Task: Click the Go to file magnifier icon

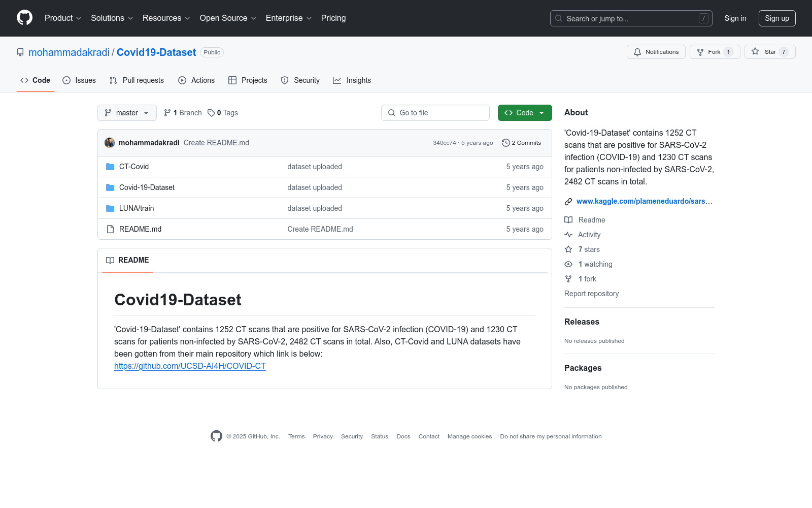Action: tap(392, 113)
